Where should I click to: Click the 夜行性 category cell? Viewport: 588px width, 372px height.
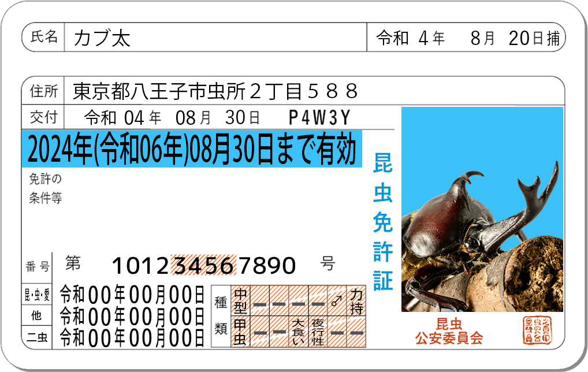pyautogui.click(x=318, y=332)
